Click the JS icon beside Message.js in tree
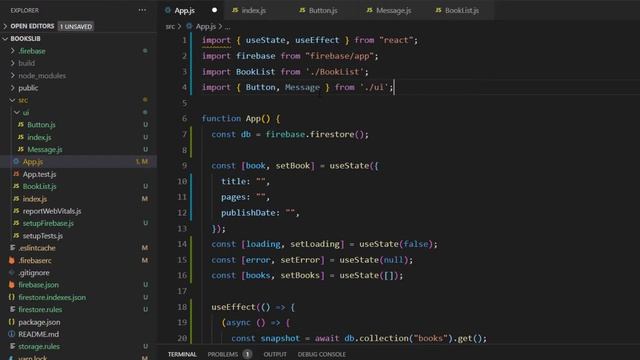 [21, 149]
